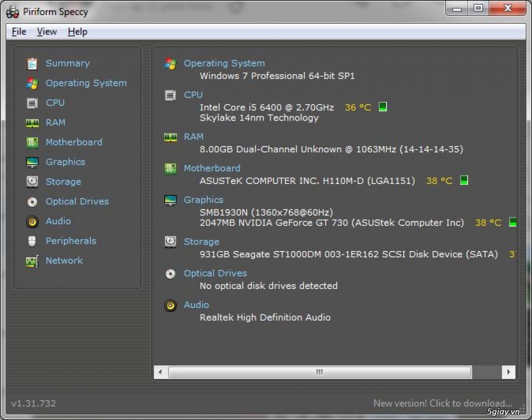
Task: Go to Operating System section in sidebar
Action: (86, 83)
